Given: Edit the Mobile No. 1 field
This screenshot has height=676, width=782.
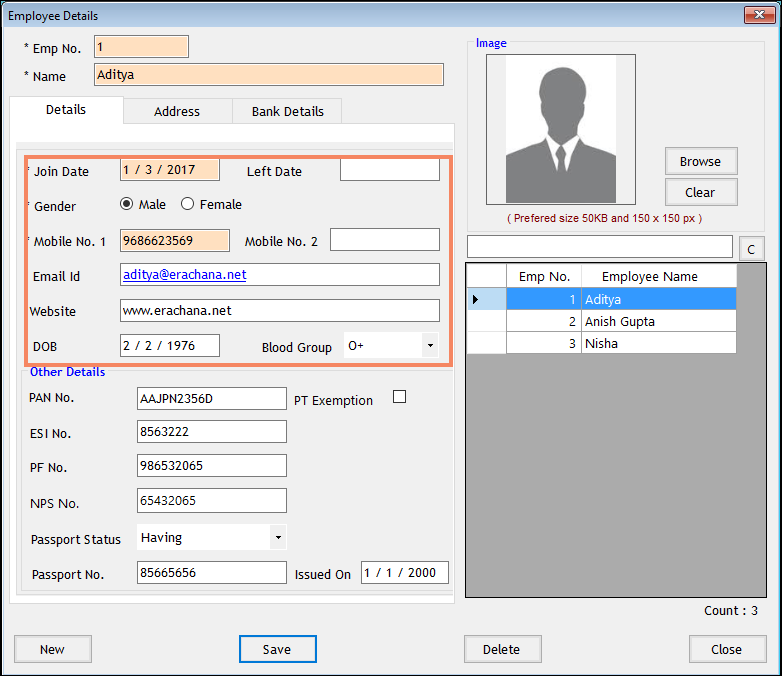Looking at the screenshot, I should pos(175,240).
